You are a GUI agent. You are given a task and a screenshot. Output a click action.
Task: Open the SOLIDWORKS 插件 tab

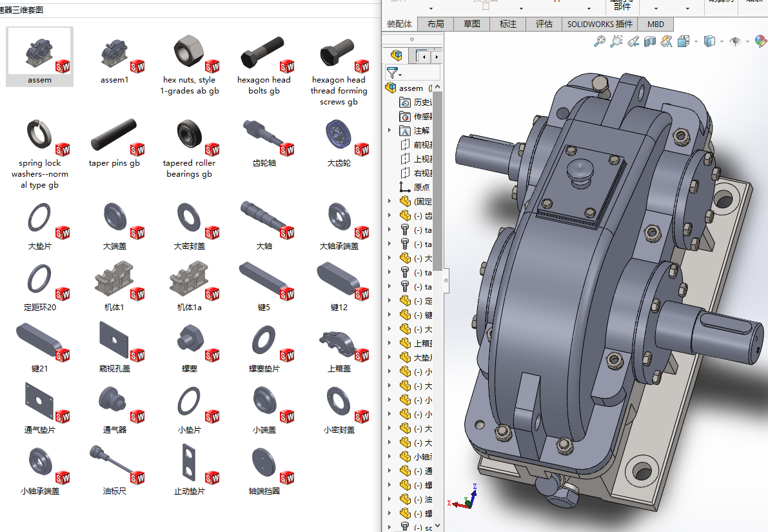599,24
